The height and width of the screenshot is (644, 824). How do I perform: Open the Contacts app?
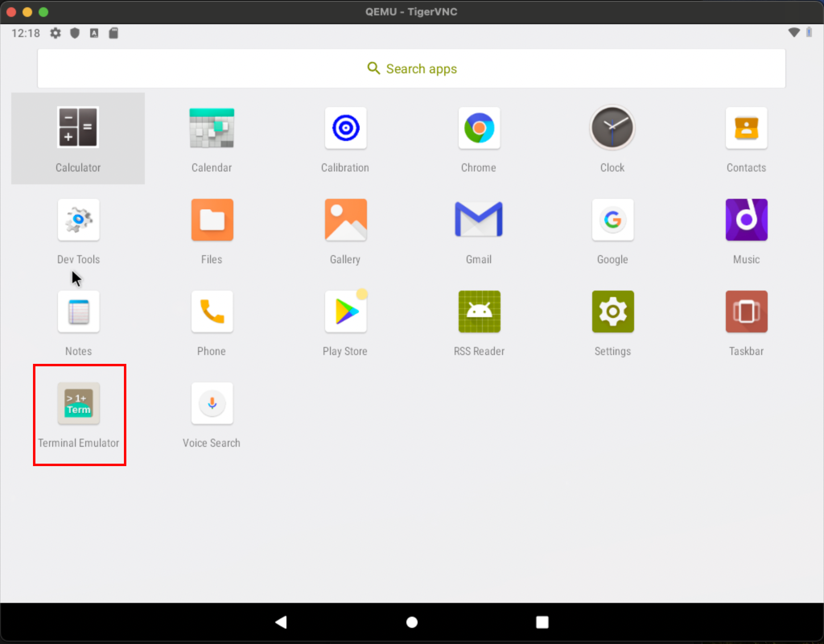(746, 128)
